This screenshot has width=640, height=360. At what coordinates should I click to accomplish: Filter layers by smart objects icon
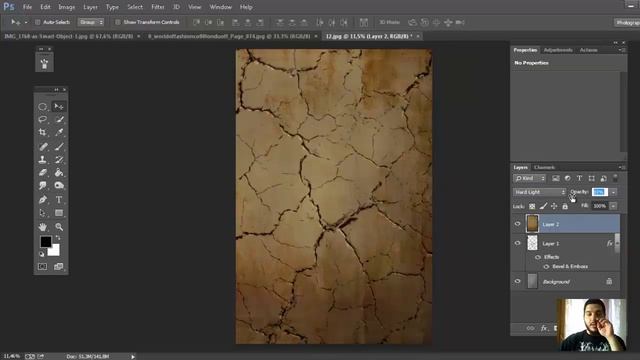tap(603, 178)
